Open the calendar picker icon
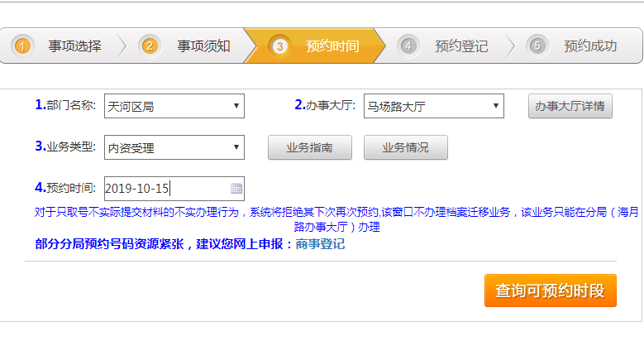This screenshot has width=644, height=341. click(236, 189)
